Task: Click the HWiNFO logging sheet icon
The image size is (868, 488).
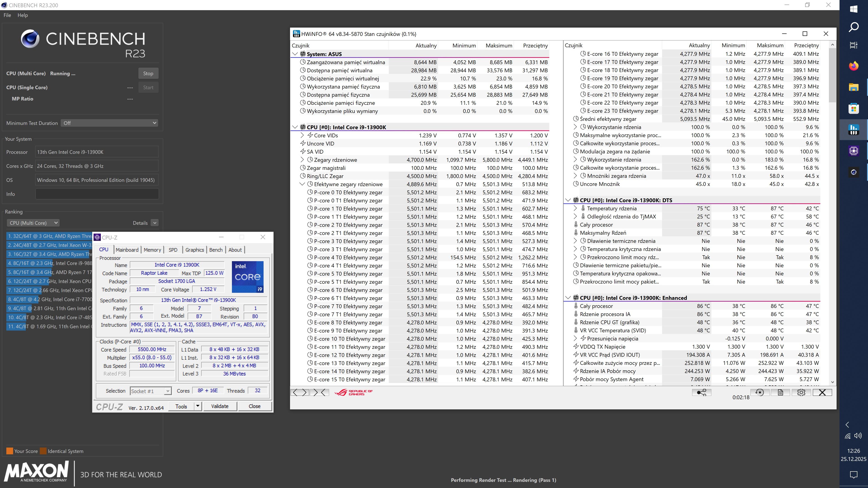Action: pos(780,392)
